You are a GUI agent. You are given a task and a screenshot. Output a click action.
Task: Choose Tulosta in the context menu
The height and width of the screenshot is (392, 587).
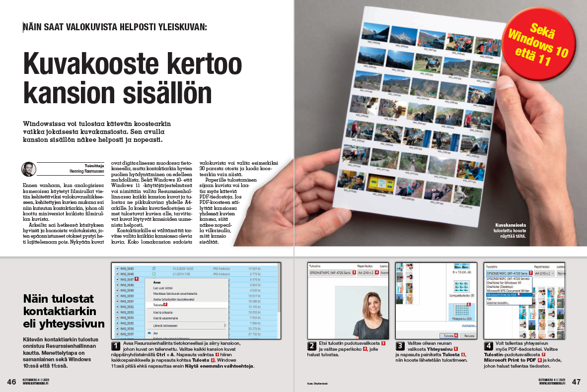pos(158,305)
